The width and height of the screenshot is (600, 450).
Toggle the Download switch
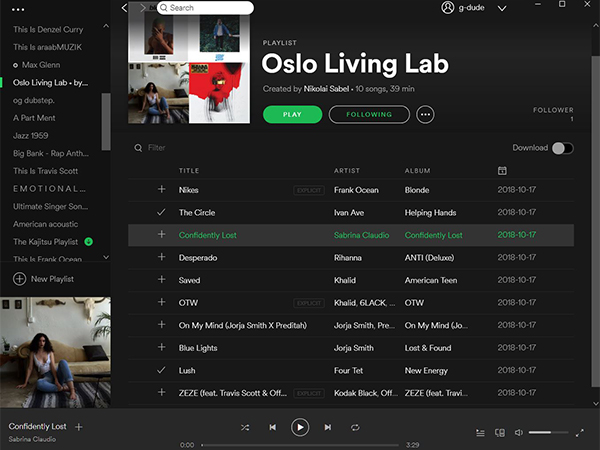tap(562, 148)
